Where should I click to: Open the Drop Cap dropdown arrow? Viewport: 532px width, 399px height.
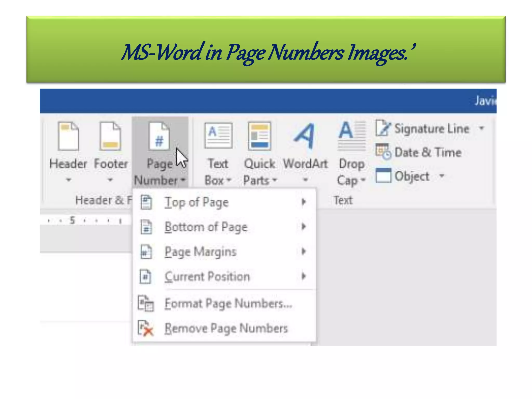pos(363,179)
